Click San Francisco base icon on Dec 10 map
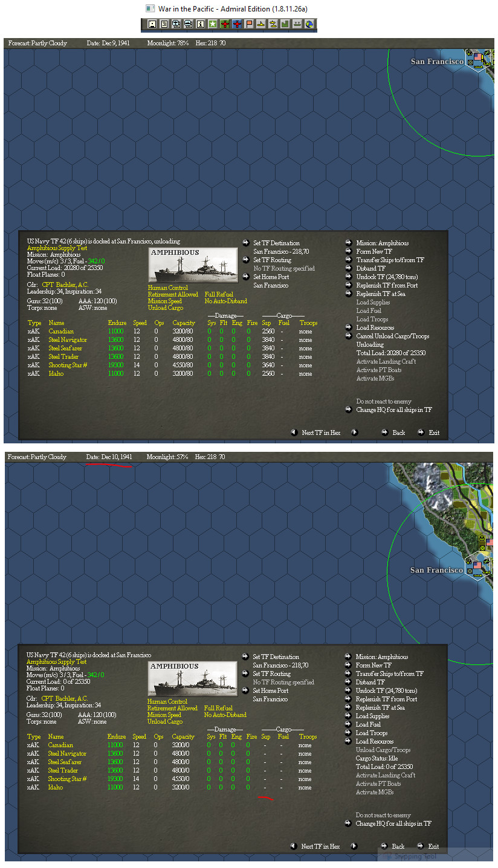Viewport: 498px width, 868px height. coord(477,565)
